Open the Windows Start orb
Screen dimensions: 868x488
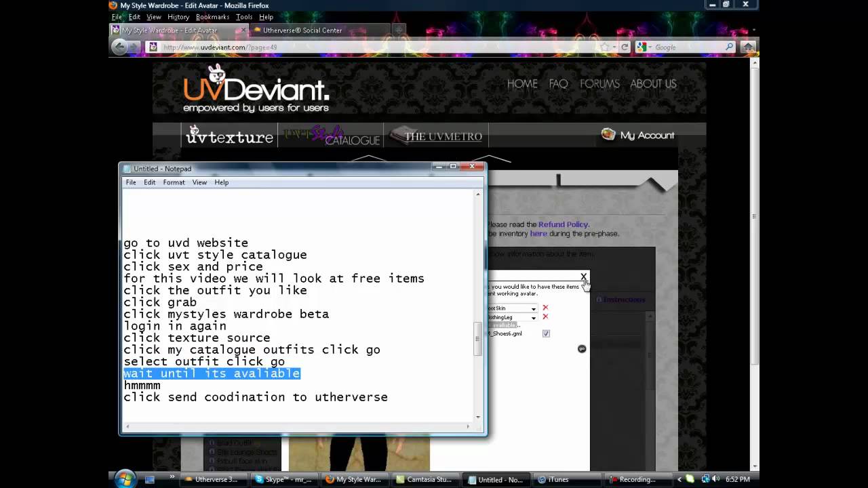pyautogui.click(x=125, y=479)
